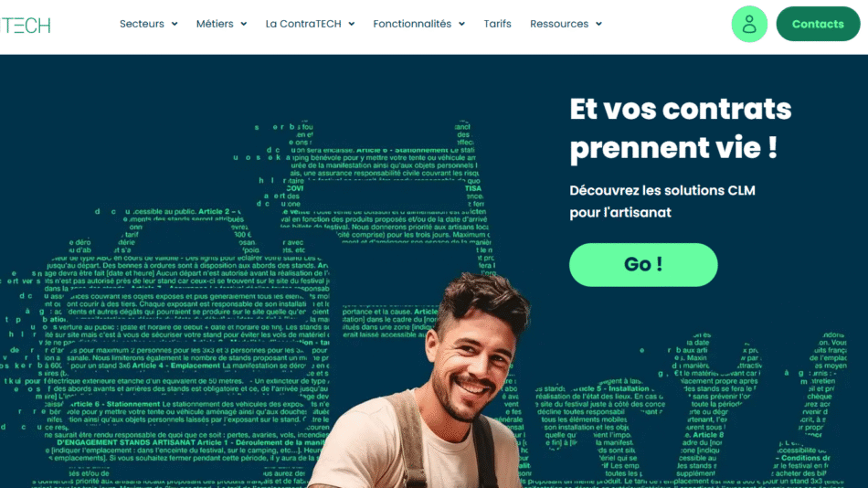This screenshot has height=488, width=868.
Task: Expand the Fonctionnalités dropdown chevron
Action: tap(461, 24)
